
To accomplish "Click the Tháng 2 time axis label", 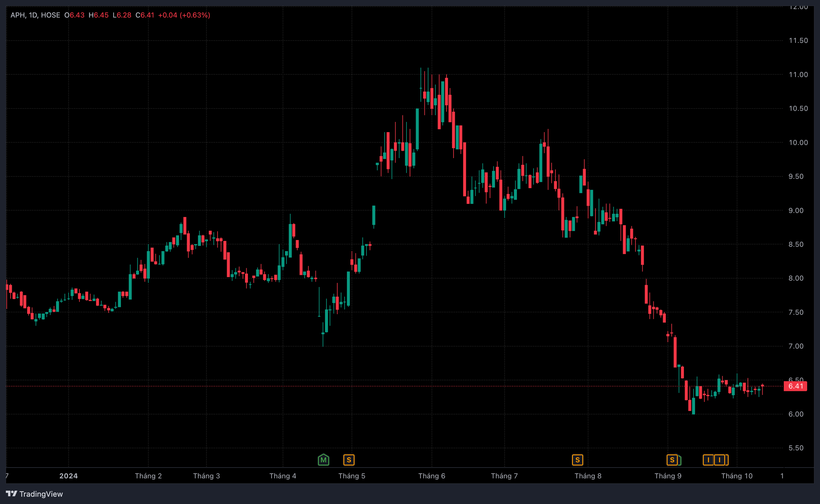I will [x=148, y=476].
